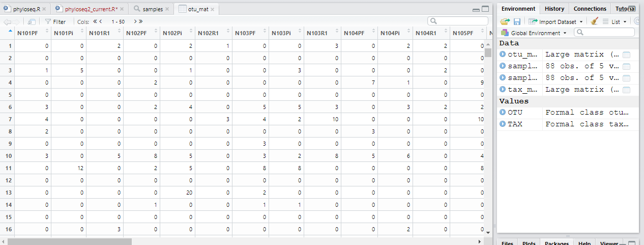644x245 pixels.
Task: Open otu_mat's table view grid icon
Action: (626, 55)
